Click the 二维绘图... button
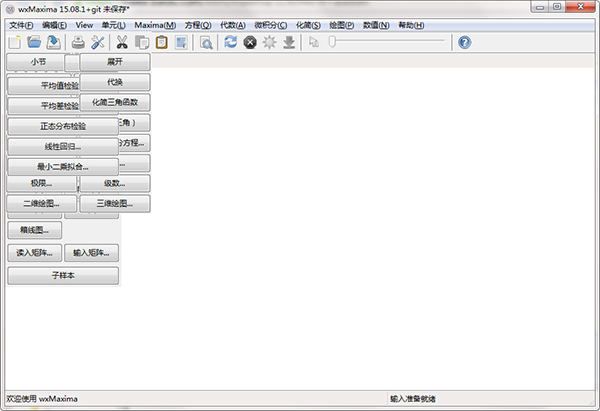The image size is (600, 411). click(x=41, y=203)
